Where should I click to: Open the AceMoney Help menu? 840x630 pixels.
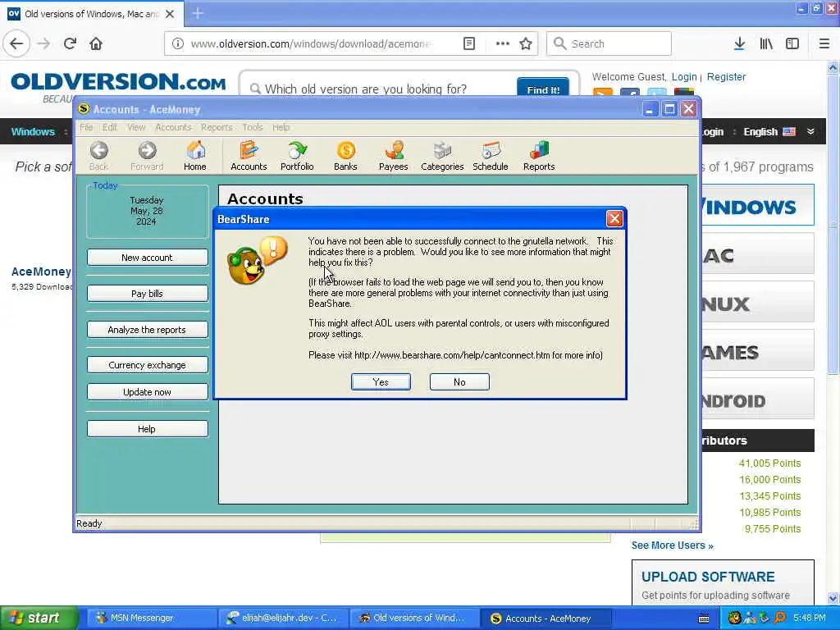click(281, 127)
